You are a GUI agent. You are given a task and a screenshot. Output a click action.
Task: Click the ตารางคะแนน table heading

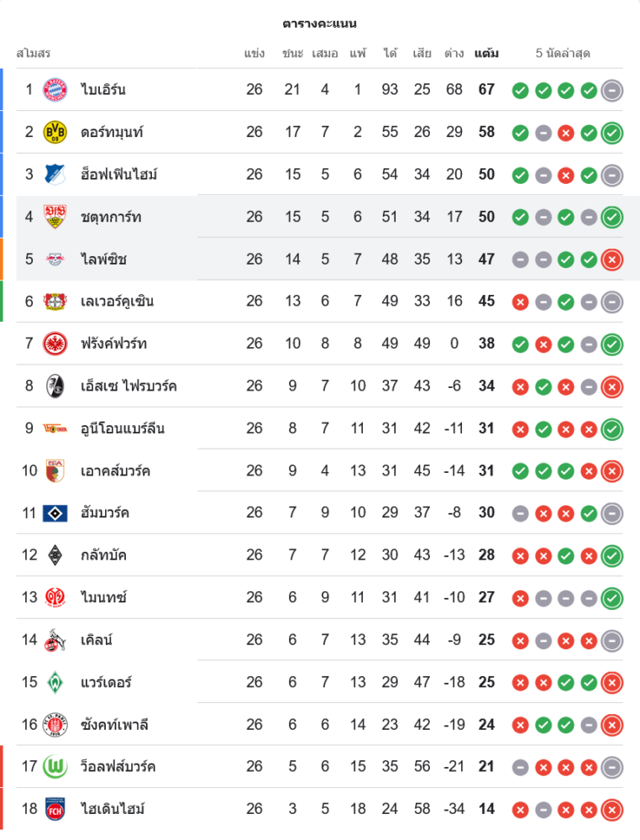click(319, 24)
